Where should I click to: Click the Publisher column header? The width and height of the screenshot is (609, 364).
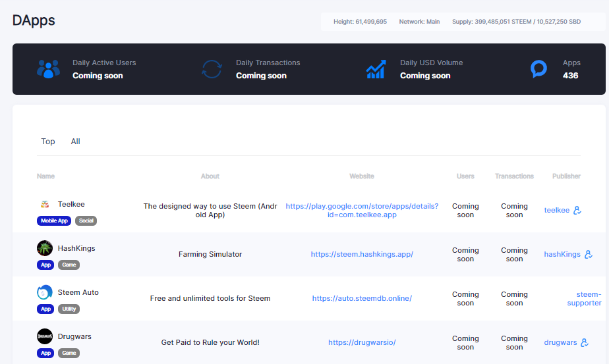tap(566, 176)
